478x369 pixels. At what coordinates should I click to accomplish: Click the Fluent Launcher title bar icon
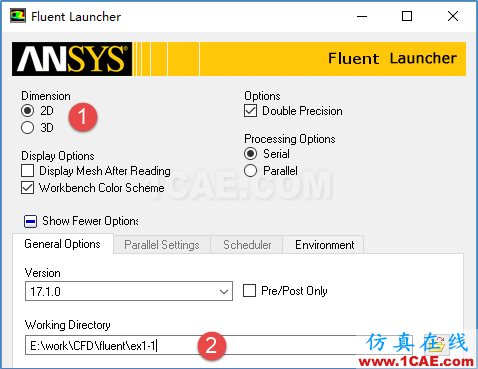pyautogui.click(x=18, y=16)
